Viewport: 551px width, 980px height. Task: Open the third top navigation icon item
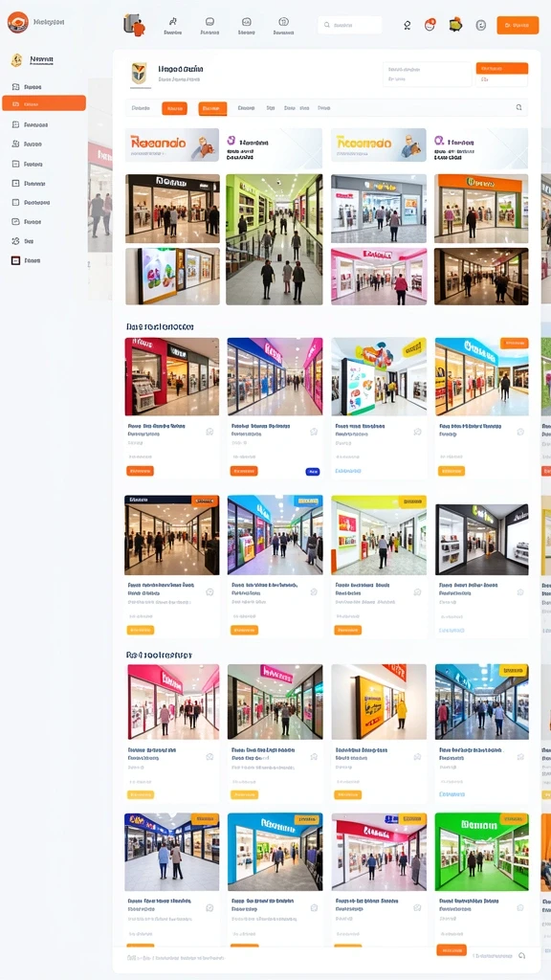[246, 25]
